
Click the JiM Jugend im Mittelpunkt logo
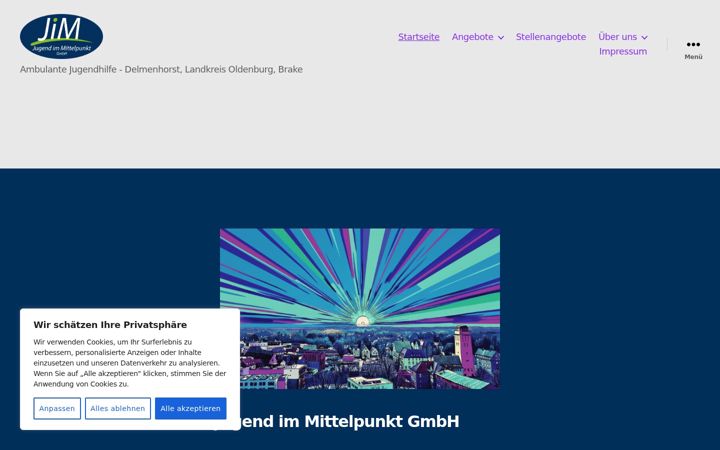point(61,36)
